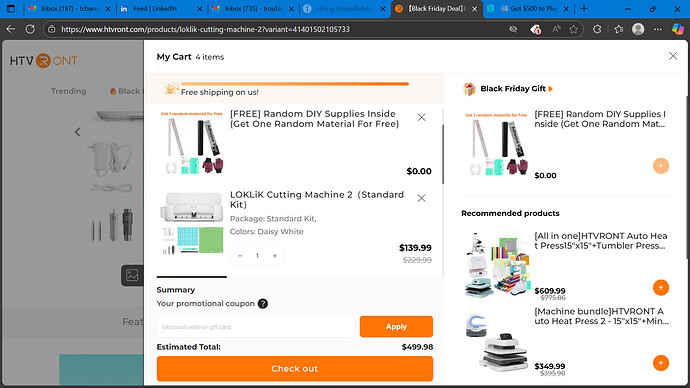Click the address bar URL
Viewport: 690px width, 388px height.
[x=205, y=29]
